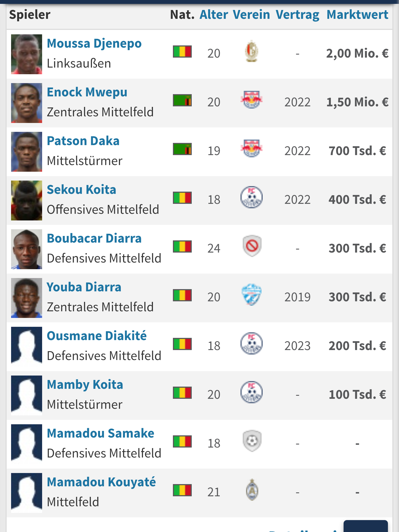Click the Zambia flag beside Patson Daka
Viewport: 399px width, 532px height.
182,149
